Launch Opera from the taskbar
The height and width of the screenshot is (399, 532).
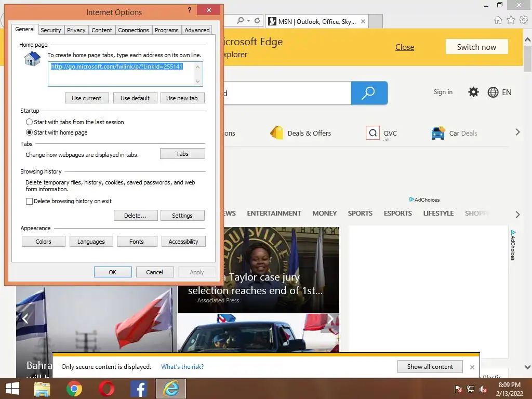click(x=107, y=389)
